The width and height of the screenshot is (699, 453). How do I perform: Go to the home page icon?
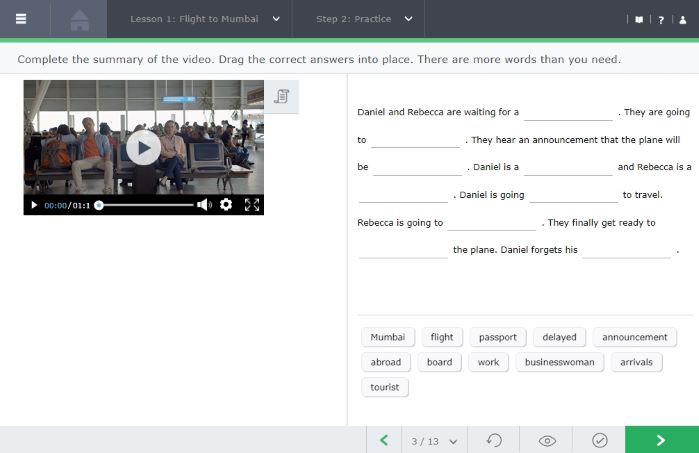[x=80, y=19]
